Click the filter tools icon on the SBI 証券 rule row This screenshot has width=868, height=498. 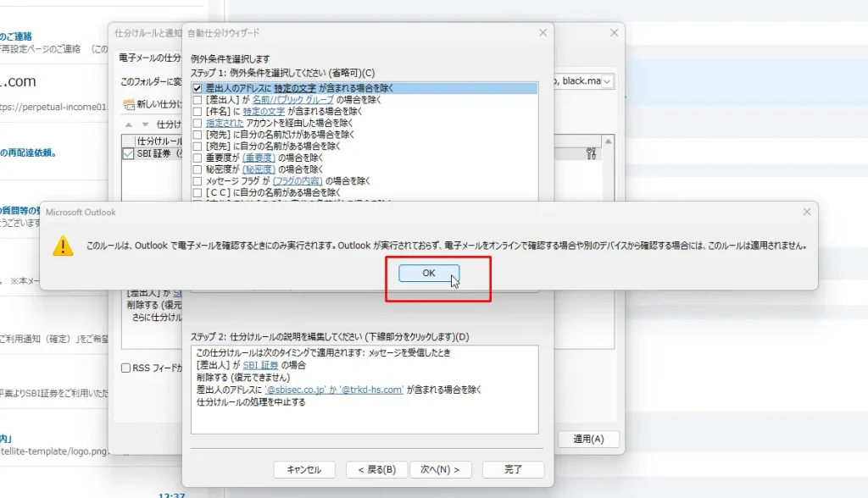(x=591, y=153)
